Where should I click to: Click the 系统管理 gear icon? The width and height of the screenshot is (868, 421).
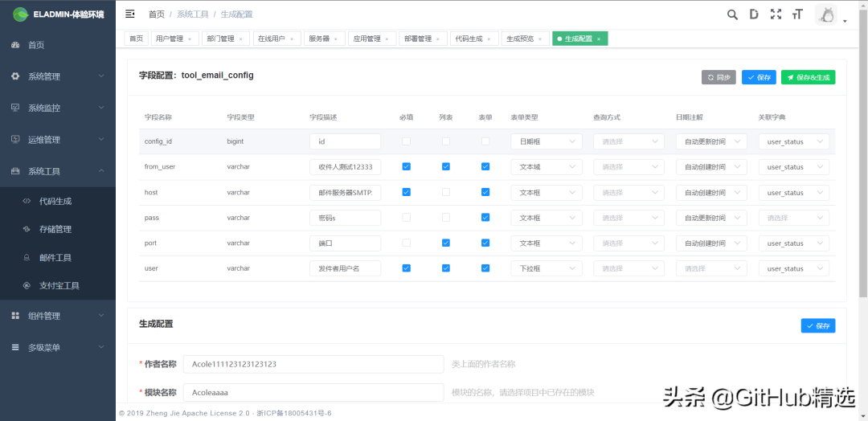tap(15, 76)
